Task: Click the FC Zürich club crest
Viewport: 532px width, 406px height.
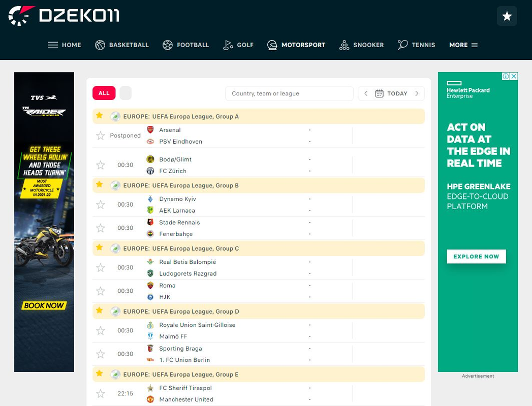Action: (x=150, y=171)
